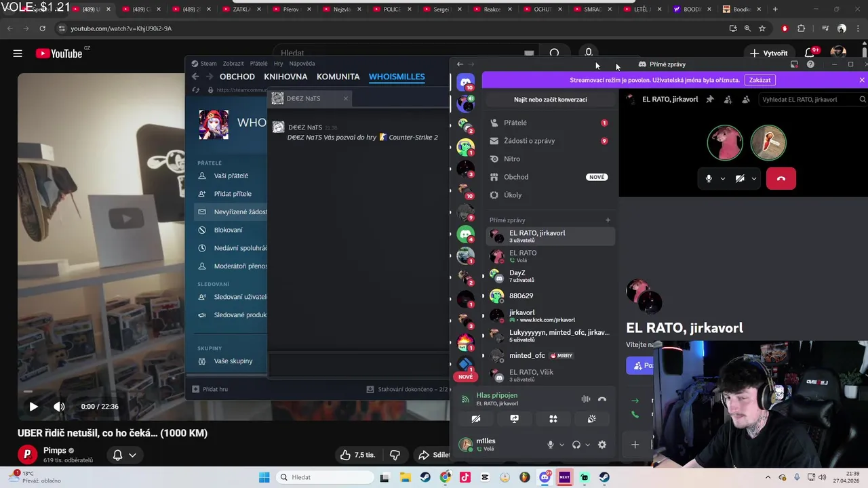Open notification options arrow beside Pimps bell
Viewport: 868px width, 488px height.
coord(132,455)
